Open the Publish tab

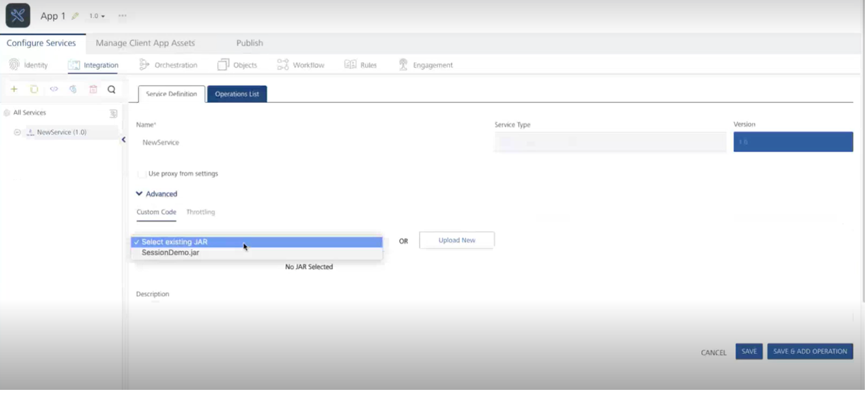[250, 43]
